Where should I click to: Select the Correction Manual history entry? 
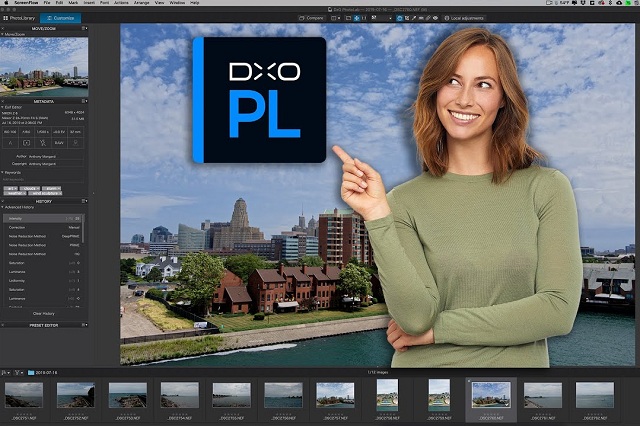42,227
